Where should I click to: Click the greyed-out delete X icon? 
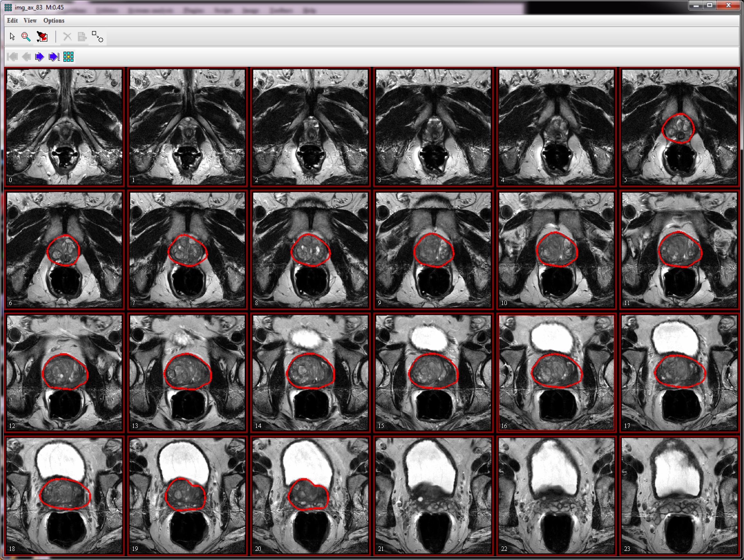[67, 37]
